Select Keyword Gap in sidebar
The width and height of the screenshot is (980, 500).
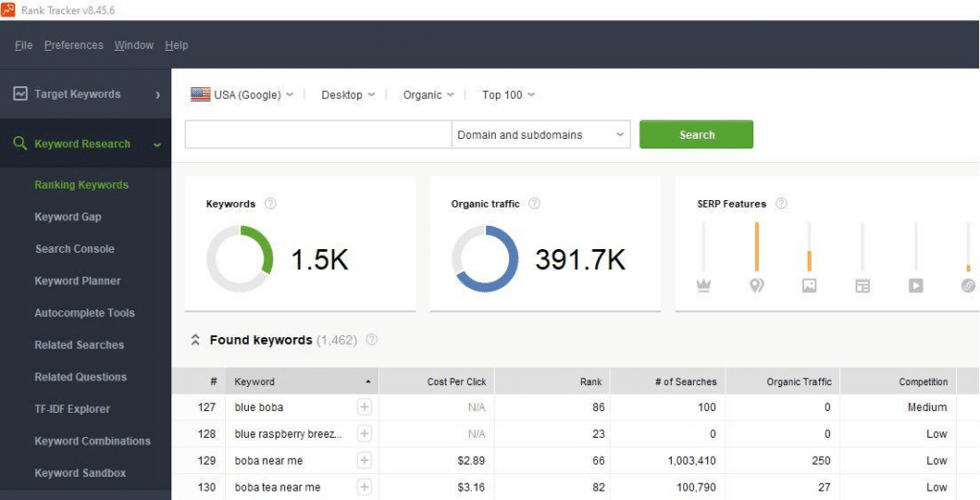[x=68, y=216]
